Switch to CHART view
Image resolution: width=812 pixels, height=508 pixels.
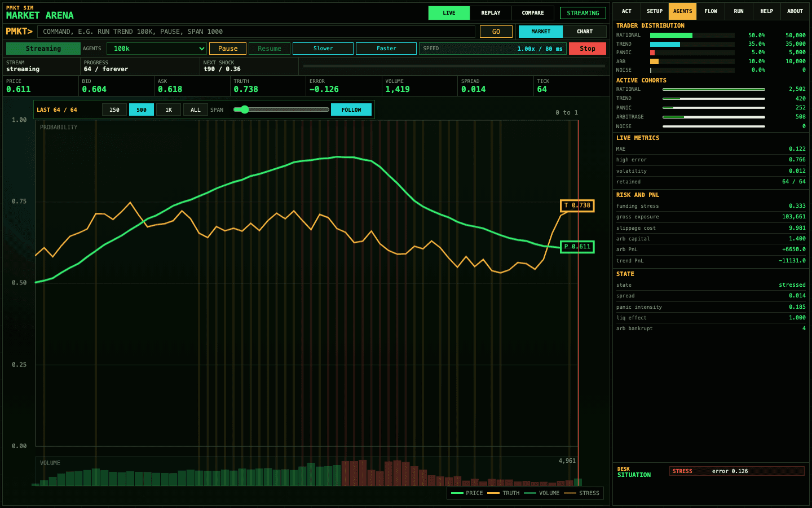[x=585, y=32]
